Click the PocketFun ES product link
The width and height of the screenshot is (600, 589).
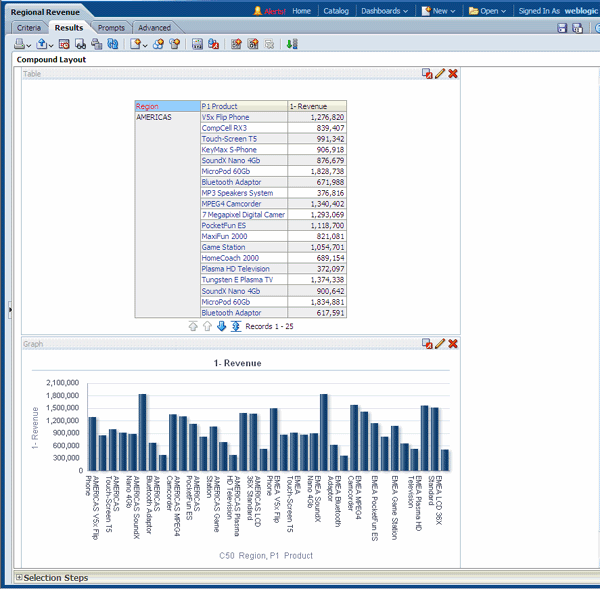click(224, 225)
